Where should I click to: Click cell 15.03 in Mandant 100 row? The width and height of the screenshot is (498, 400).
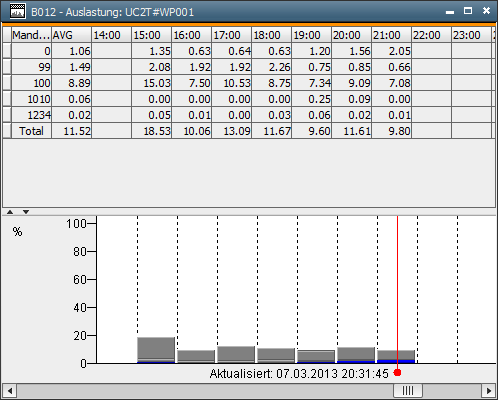[152, 83]
